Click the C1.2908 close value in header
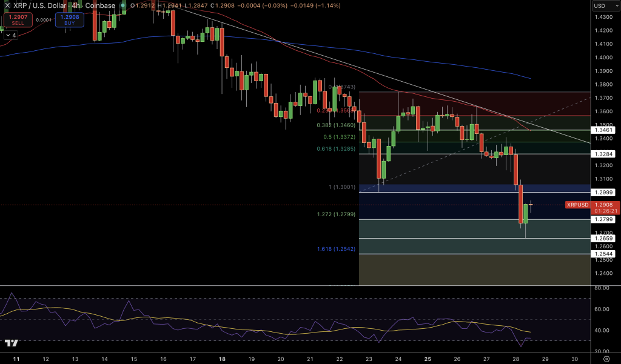The width and height of the screenshot is (621, 364). [x=222, y=5]
